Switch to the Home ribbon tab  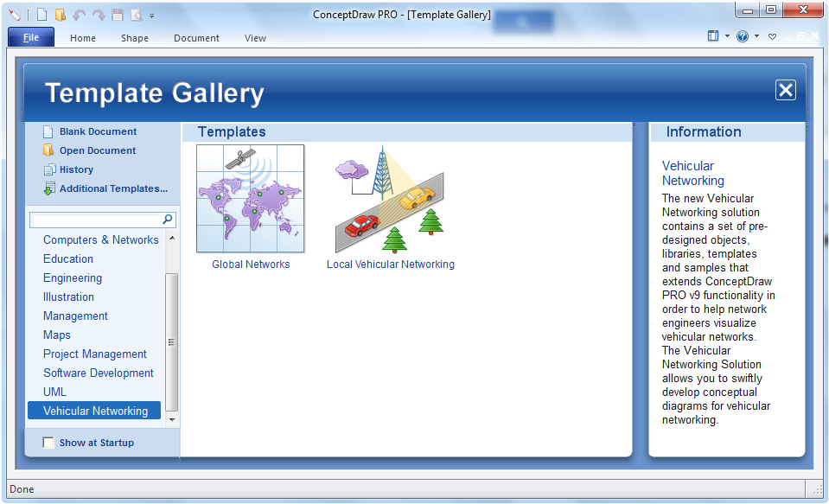(x=83, y=38)
